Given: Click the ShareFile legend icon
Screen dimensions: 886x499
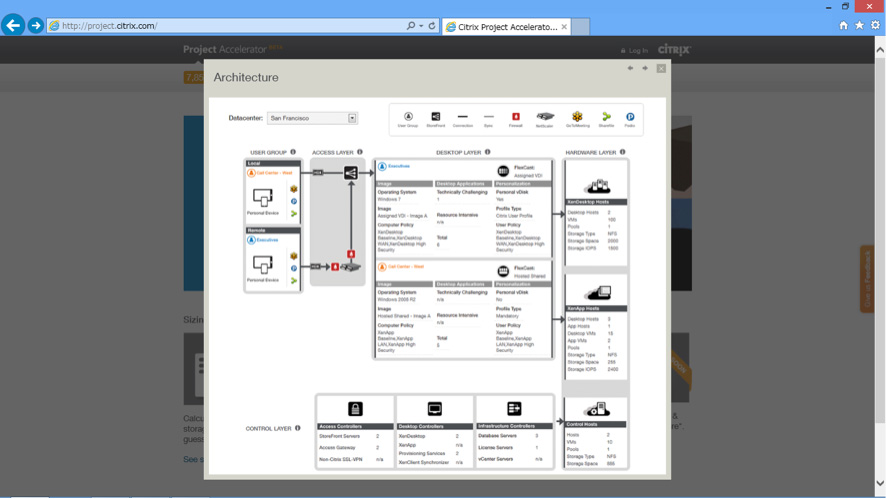Looking at the screenshot, I should click(606, 116).
